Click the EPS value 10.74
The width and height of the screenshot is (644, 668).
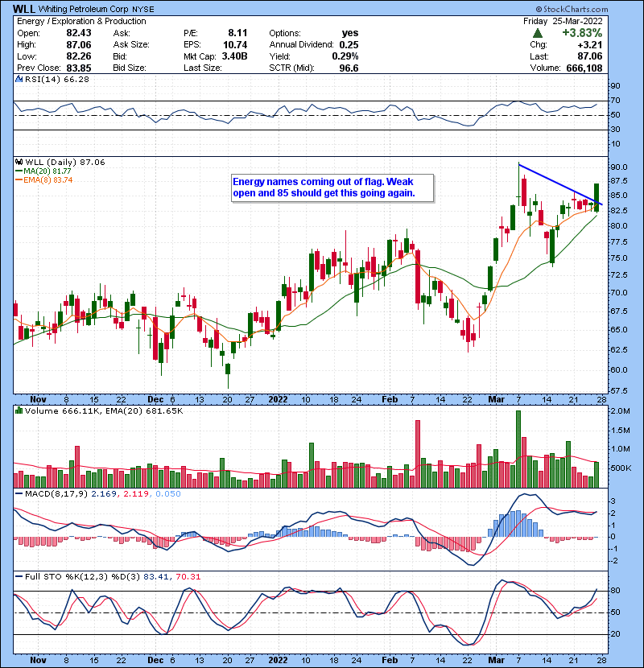coord(235,45)
